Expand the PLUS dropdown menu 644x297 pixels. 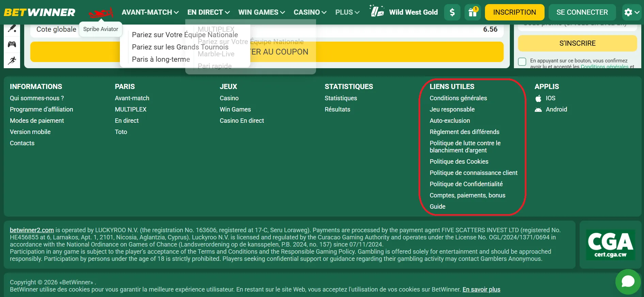pos(347,12)
